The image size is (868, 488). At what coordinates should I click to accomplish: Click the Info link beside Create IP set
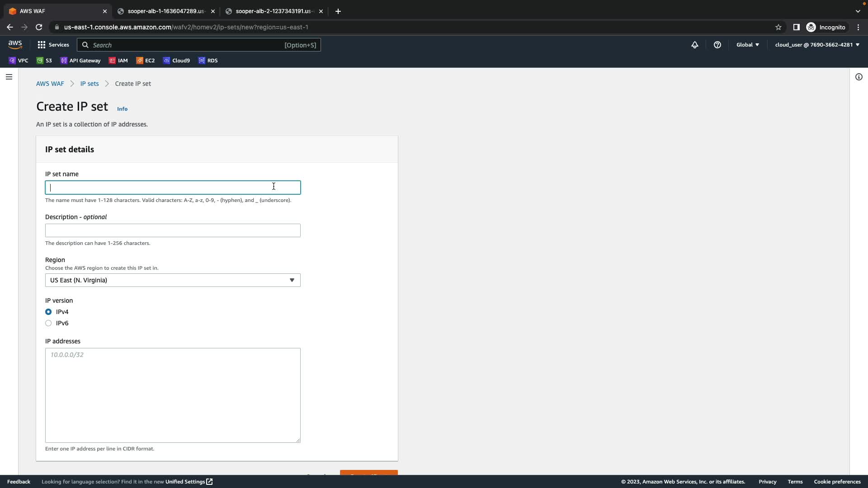122,109
